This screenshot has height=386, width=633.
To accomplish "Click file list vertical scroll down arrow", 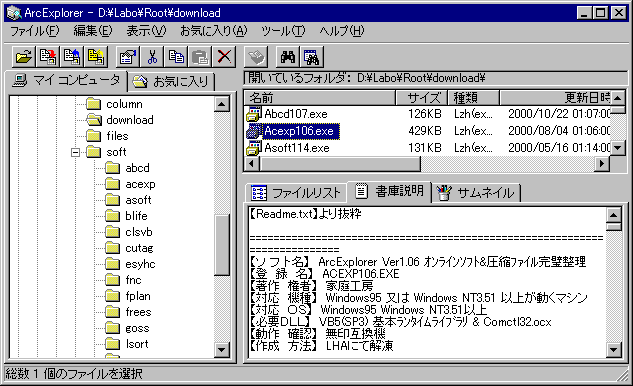I will point(618,148).
